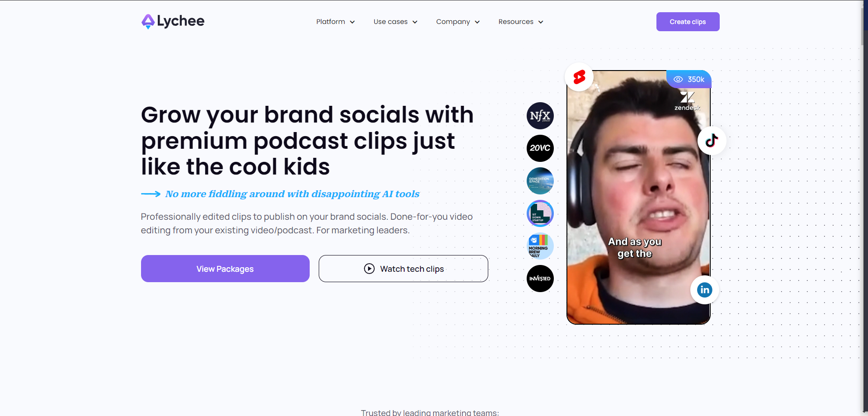Click the TikTok badge icon

pyautogui.click(x=712, y=141)
